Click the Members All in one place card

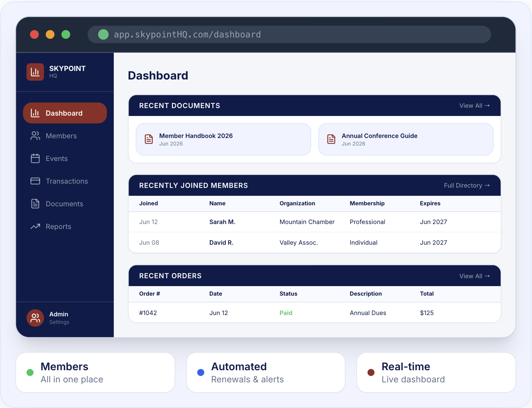tap(95, 373)
